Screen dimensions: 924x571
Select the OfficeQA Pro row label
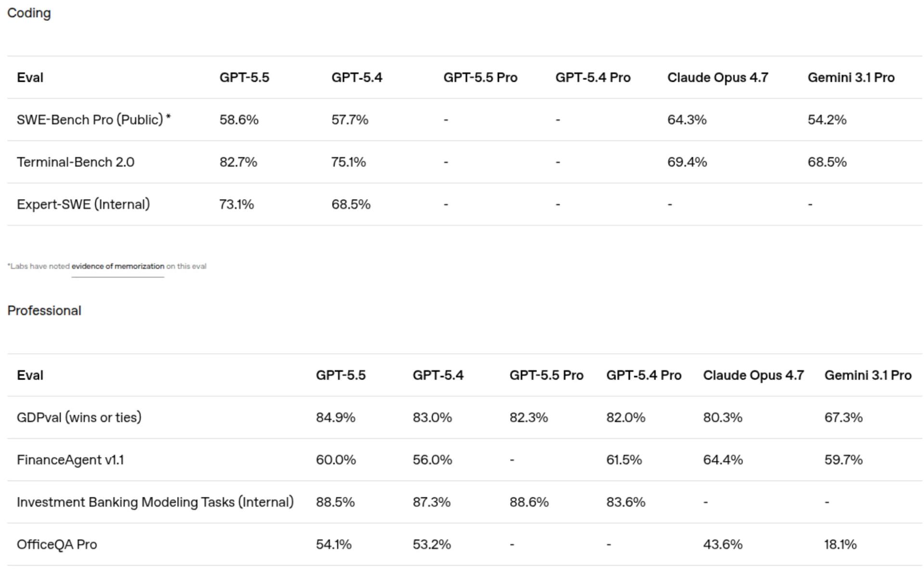57,545
